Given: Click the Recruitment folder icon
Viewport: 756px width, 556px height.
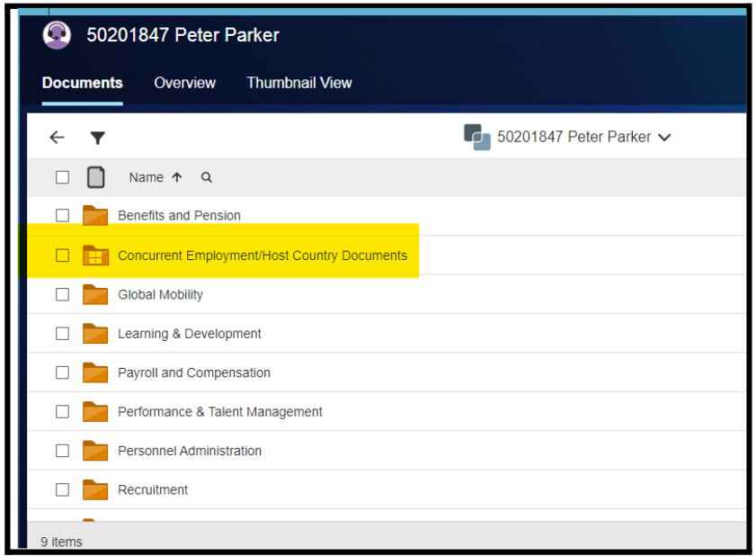Looking at the screenshot, I should click(x=95, y=490).
